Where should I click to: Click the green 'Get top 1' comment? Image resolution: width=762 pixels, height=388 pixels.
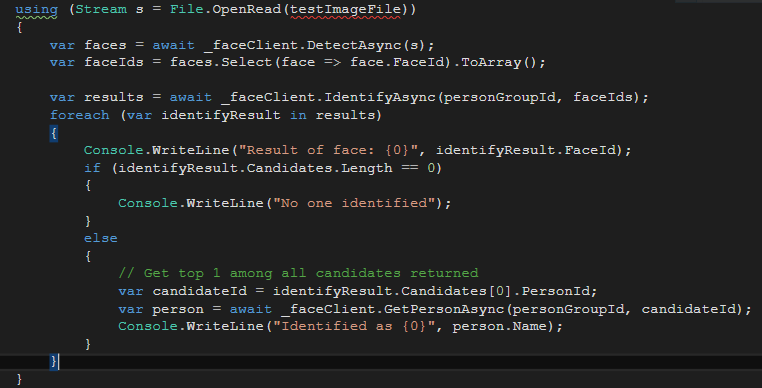tap(298, 273)
